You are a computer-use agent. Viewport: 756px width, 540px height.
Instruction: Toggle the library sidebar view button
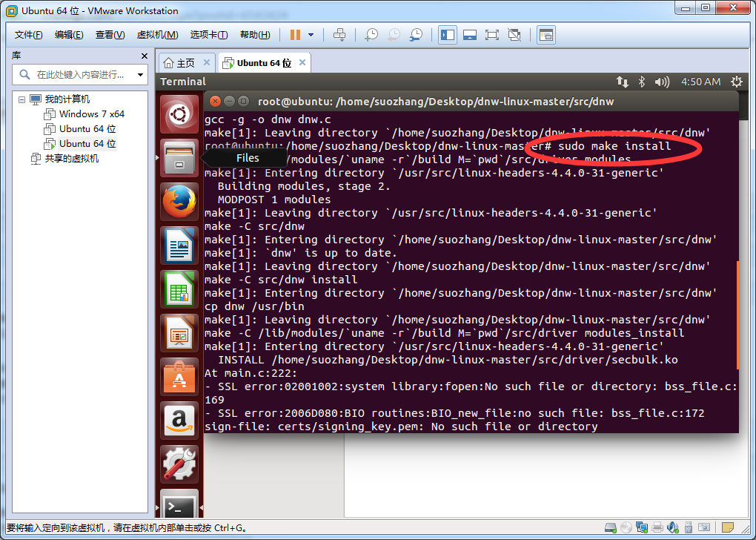pos(448,35)
